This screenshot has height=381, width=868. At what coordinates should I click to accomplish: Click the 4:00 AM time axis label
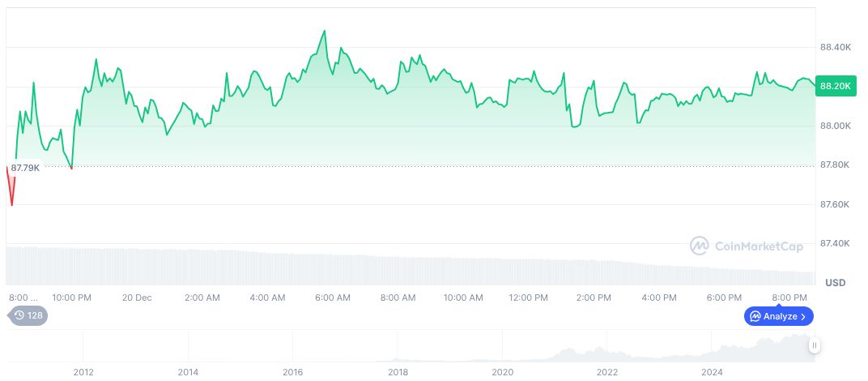click(267, 298)
